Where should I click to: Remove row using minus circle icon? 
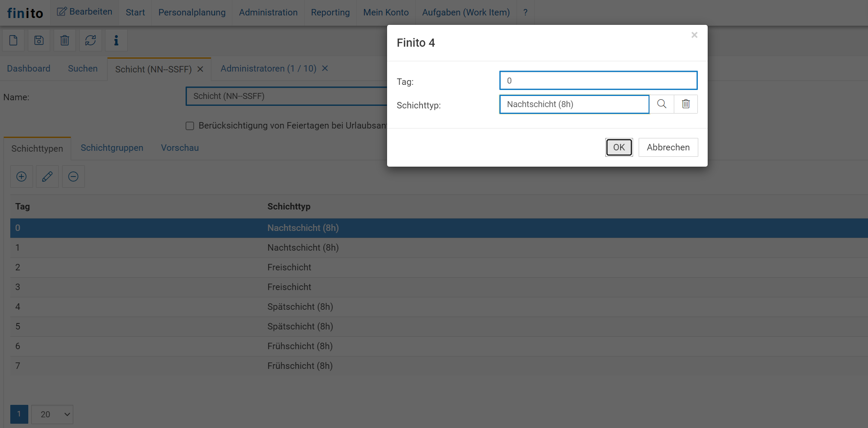(x=73, y=177)
